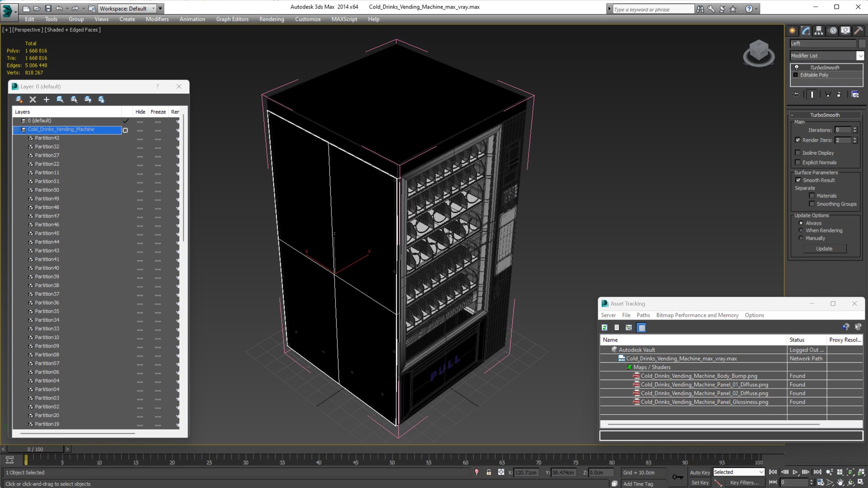Uncheck Smooth Result checkbox

click(798, 180)
